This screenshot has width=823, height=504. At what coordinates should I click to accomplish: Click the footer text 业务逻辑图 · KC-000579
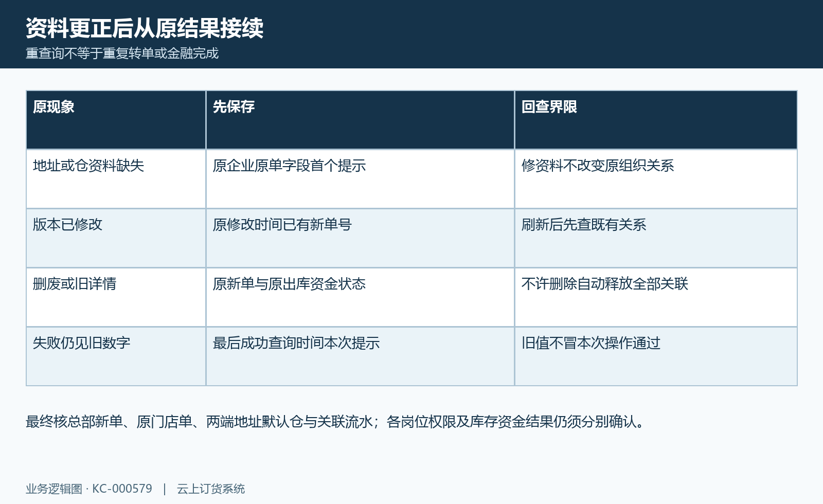pyautogui.click(x=89, y=489)
